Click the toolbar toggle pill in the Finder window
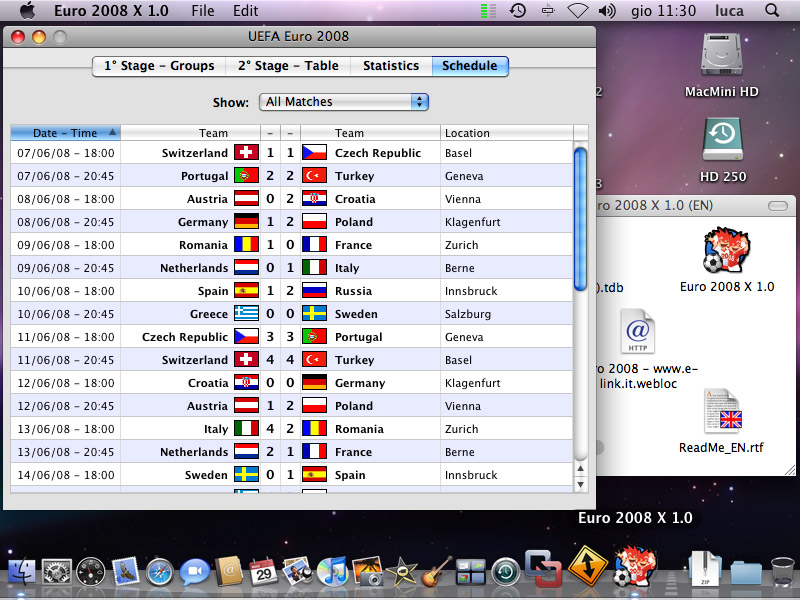The height and width of the screenshot is (600, 800). click(778, 206)
